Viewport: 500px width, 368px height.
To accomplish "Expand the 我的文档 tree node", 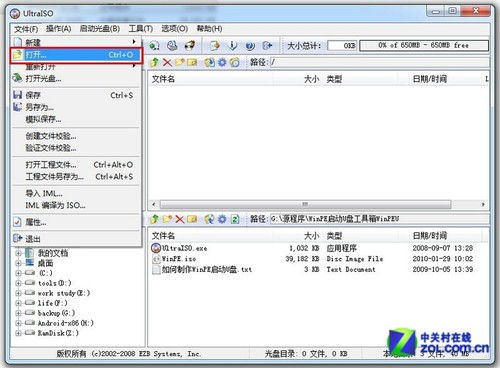I will (19, 253).
